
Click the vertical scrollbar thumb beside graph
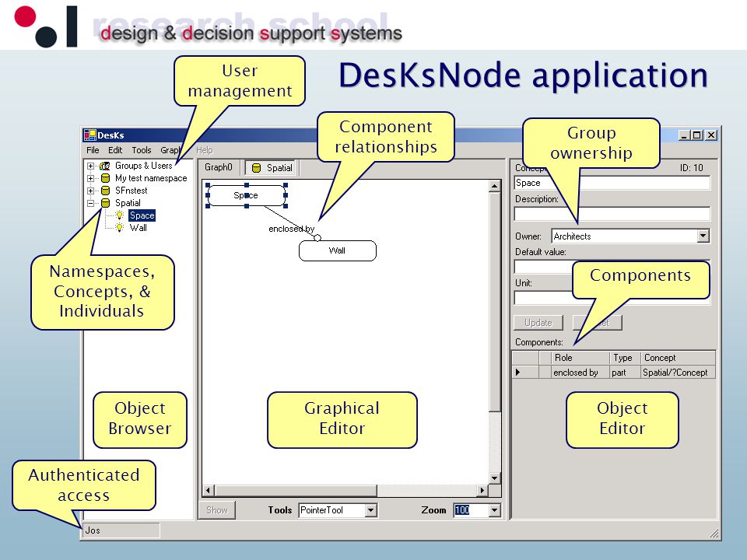click(495, 302)
